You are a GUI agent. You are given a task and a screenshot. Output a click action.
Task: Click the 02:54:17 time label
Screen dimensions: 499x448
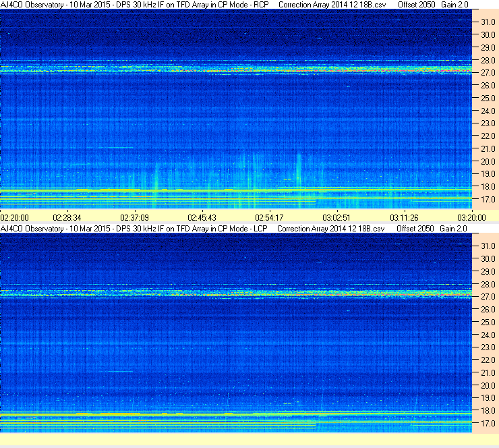[269, 218]
